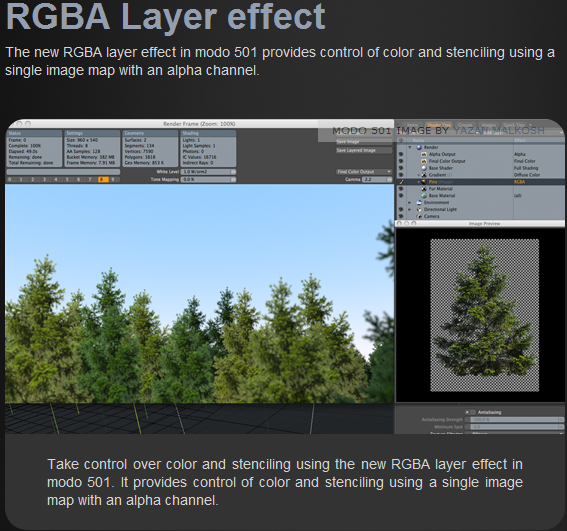Toggle visibility of Gradient layer
Image resolution: width=567 pixels, height=531 pixels.
401,175
